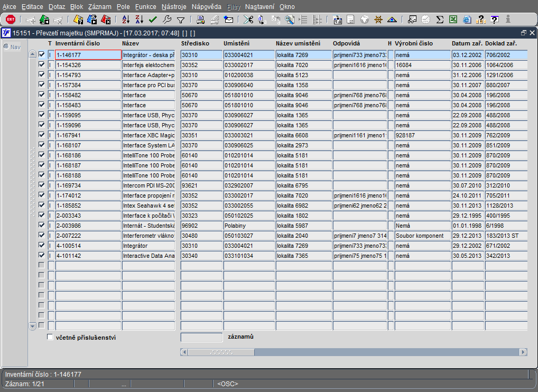The height and width of the screenshot is (392, 538).
Task: Toggle the checkbox for row 4-101142
Action: pyautogui.click(x=42, y=255)
